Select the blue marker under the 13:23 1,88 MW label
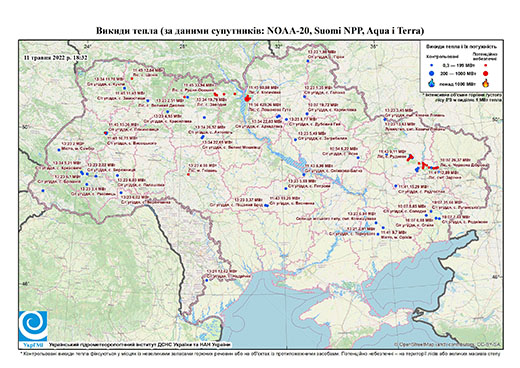520x368 pixels. coord(308,61)
